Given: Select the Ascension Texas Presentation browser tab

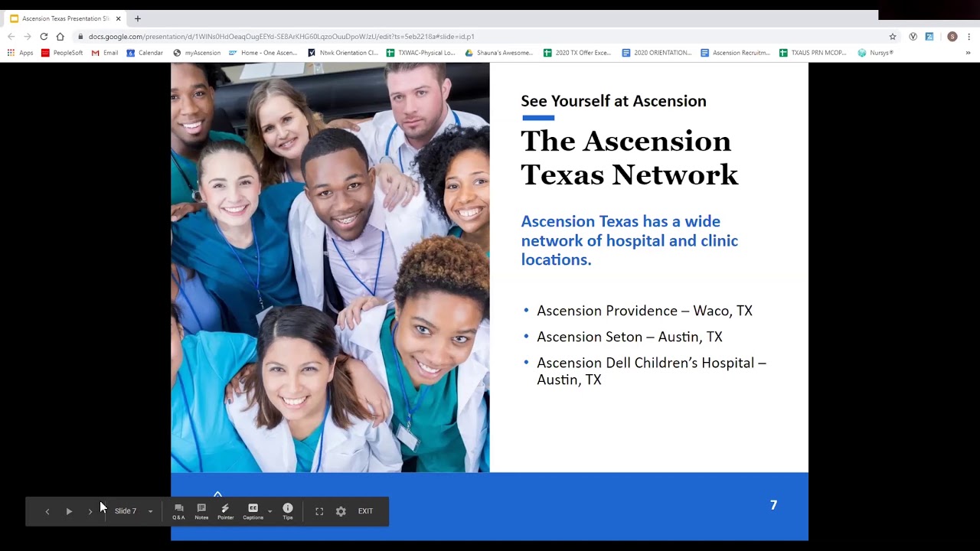Looking at the screenshot, I should coord(64,18).
